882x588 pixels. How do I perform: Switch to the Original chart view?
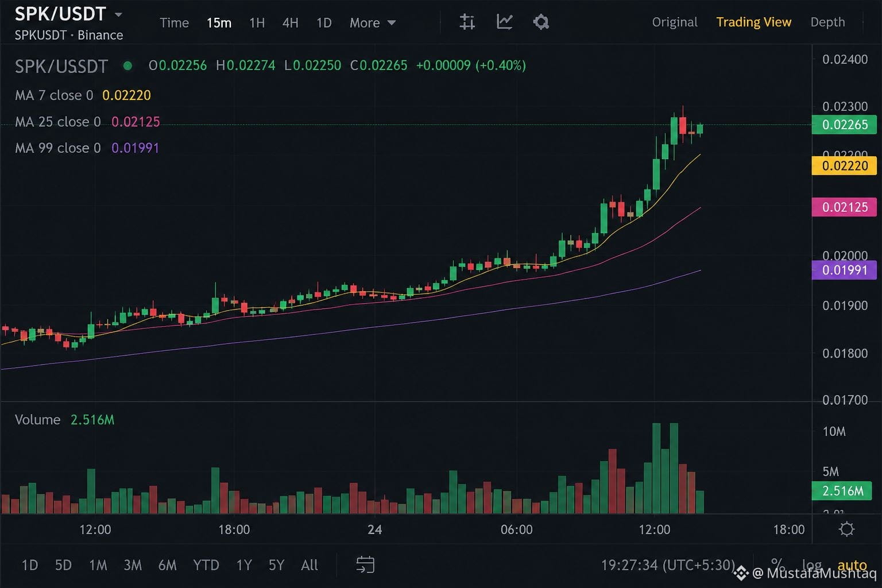[x=675, y=22]
